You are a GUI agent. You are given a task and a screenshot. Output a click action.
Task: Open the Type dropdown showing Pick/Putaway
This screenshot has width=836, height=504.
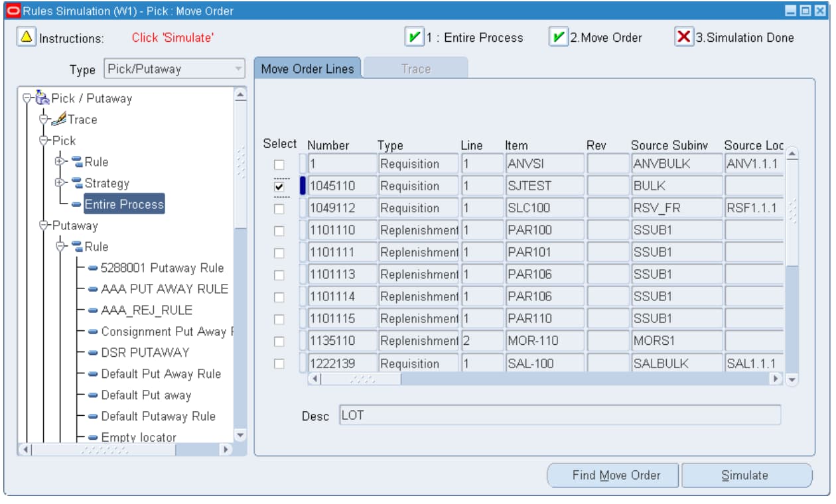point(238,69)
